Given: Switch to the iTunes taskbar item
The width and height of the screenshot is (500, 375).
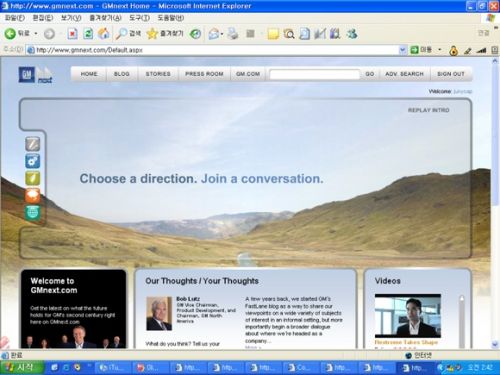Looking at the screenshot, I should tap(113, 368).
